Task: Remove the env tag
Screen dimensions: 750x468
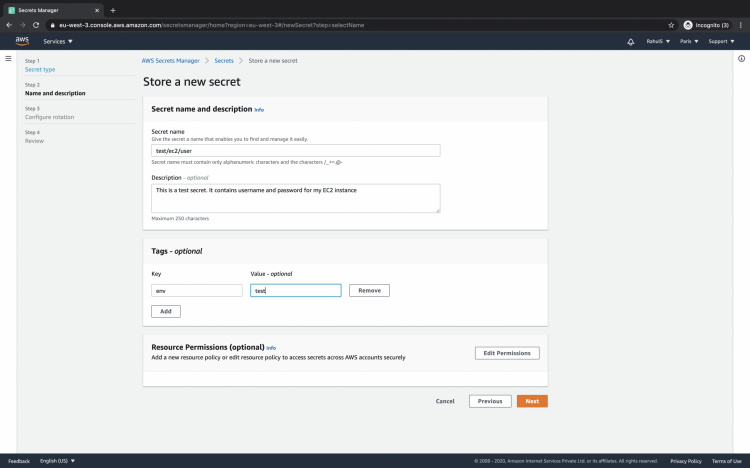Action: 369,290
